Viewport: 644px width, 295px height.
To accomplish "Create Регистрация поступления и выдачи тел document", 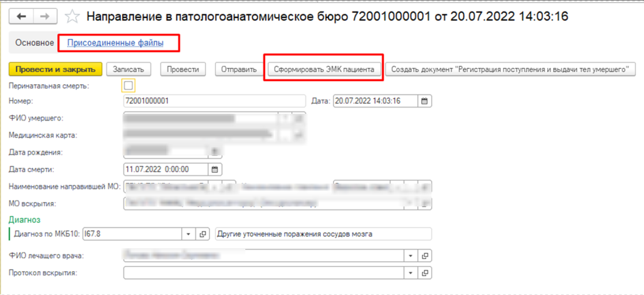I will (x=509, y=69).
